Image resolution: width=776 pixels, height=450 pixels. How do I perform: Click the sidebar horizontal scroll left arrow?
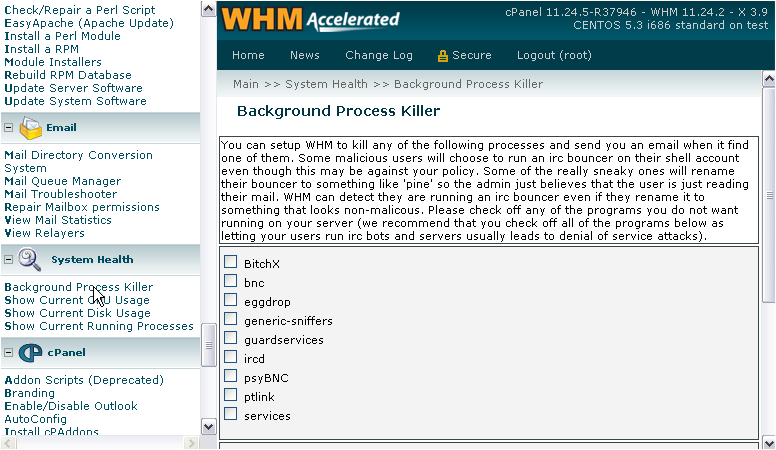[8, 443]
